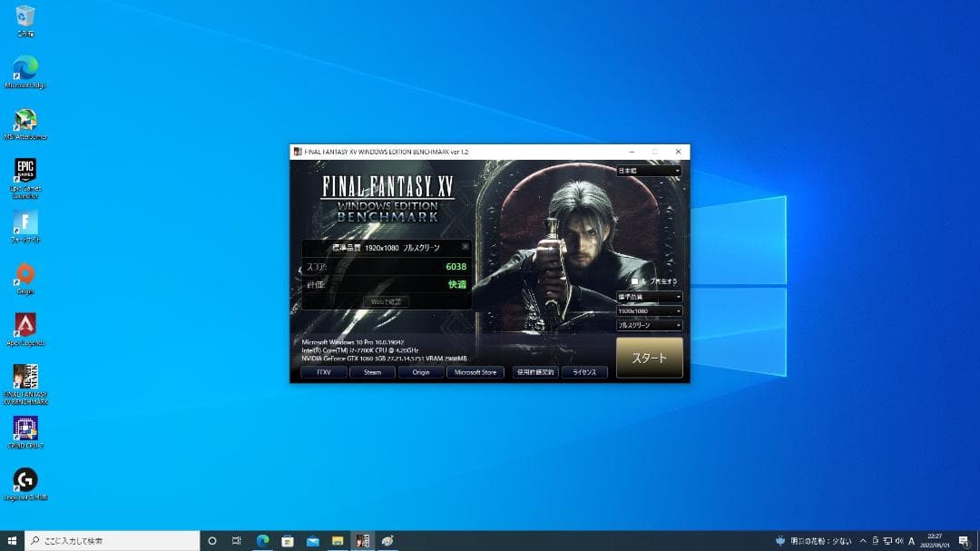Open the 1920x1080 resolution dropdown
The height and width of the screenshot is (551, 980).
(x=649, y=310)
